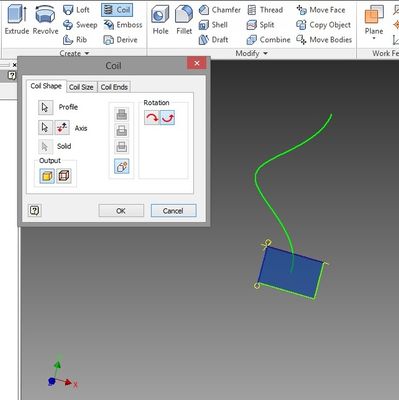This screenshot has height=400, width=399.
Task: Choose the Move Face command
Action: 321,10
